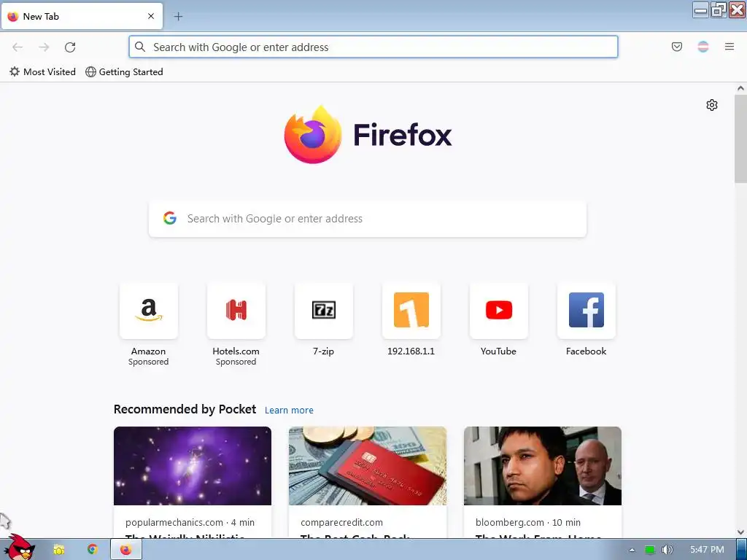Click the comparecredit.com source text

(x=341, y=522)
